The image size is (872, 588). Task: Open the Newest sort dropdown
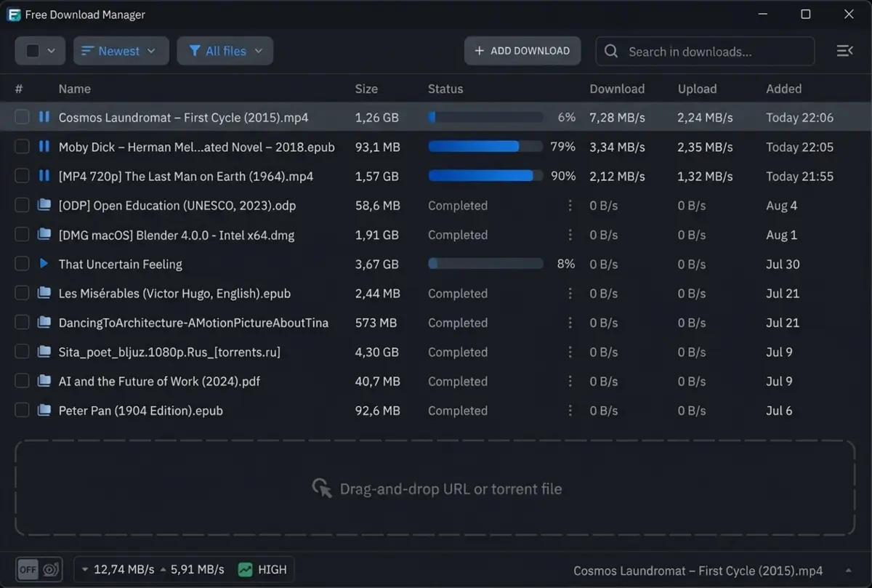pos(121,51)
